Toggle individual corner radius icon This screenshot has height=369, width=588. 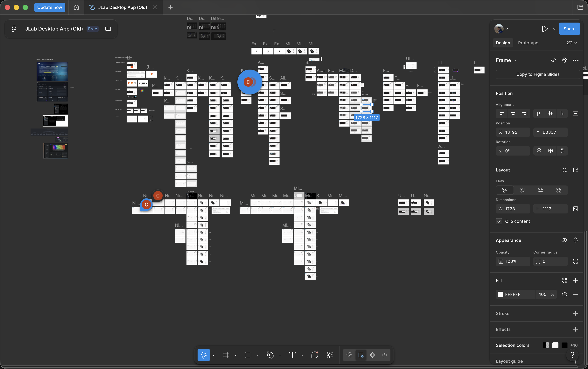(x=575, y=261)
